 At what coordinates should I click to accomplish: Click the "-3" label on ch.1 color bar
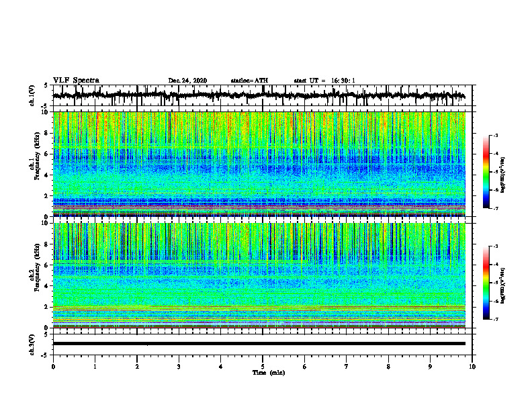(x=496, y=135)
